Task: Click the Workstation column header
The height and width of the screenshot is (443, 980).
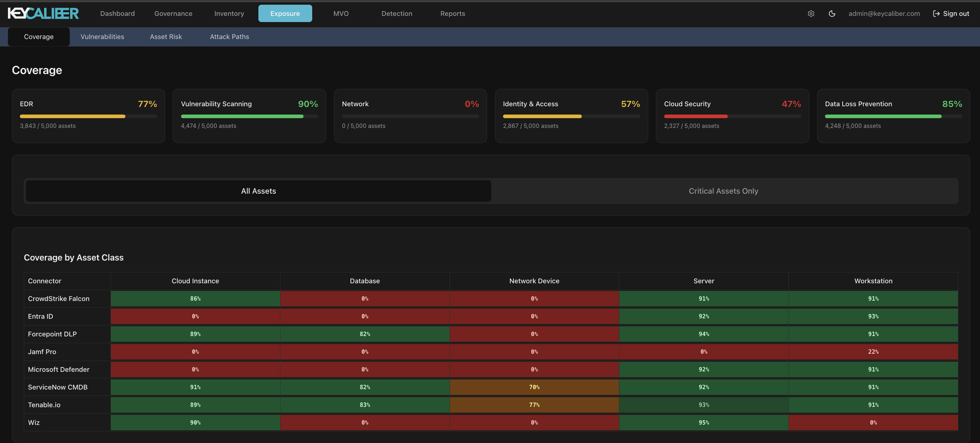Action: (873, 281)
